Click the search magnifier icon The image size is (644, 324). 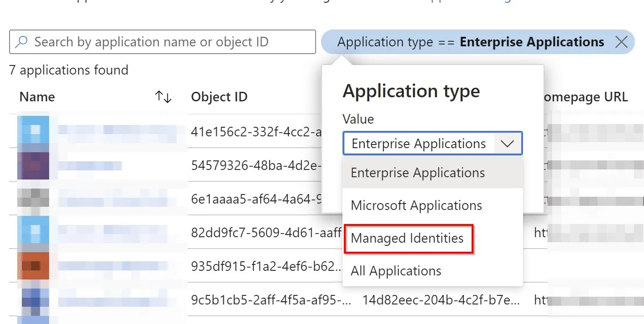point(21,42)
